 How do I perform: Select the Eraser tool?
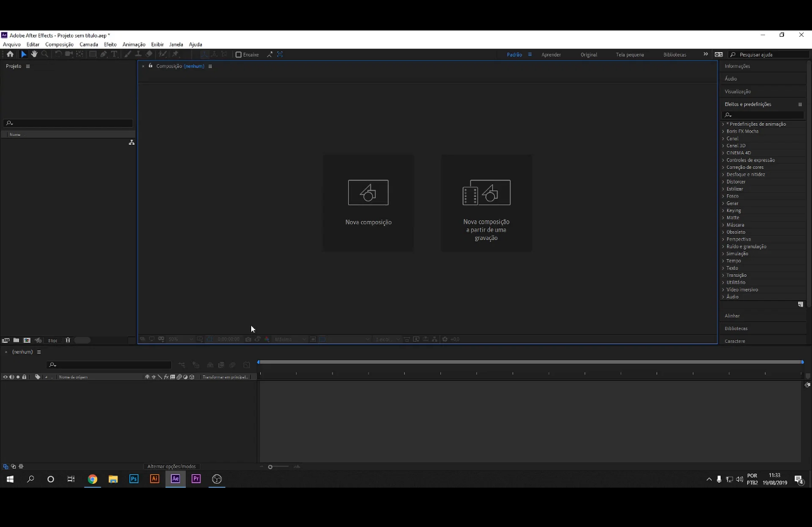pyautogui.click(x=149, y=54)
